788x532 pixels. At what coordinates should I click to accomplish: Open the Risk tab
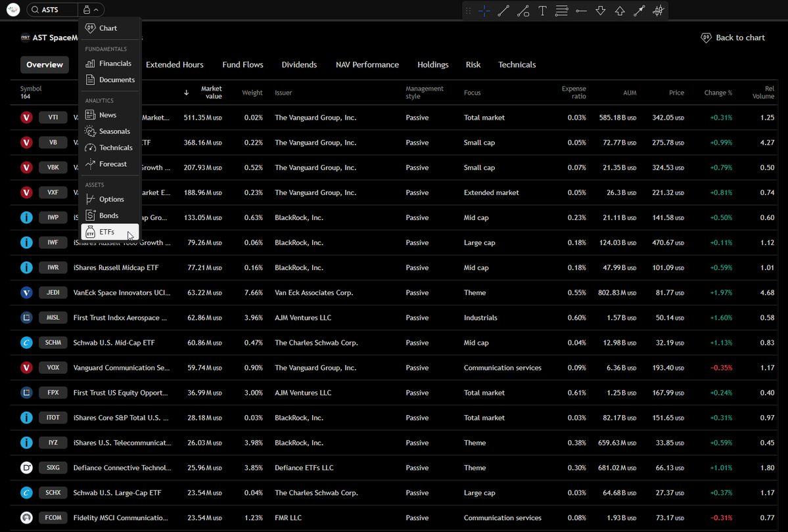[473, 65]
